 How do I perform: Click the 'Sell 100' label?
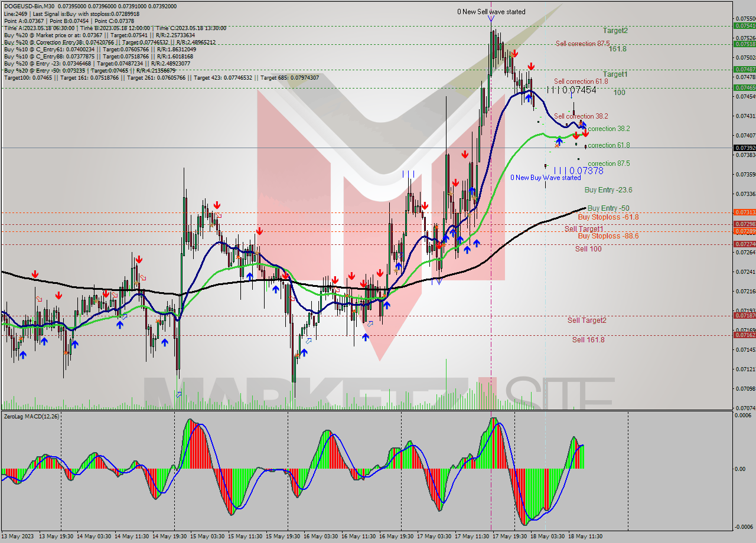point(588,249)
